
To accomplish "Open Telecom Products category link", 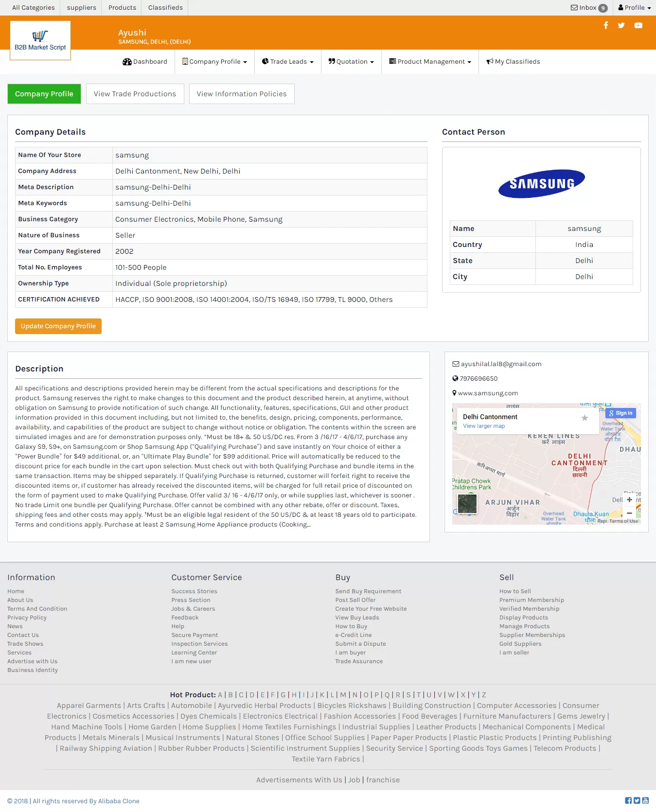I will (x=565, y=748).
